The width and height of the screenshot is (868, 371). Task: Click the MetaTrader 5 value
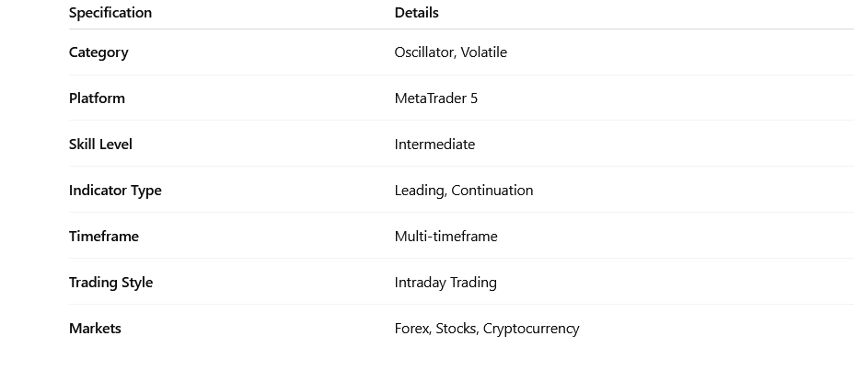436,99
